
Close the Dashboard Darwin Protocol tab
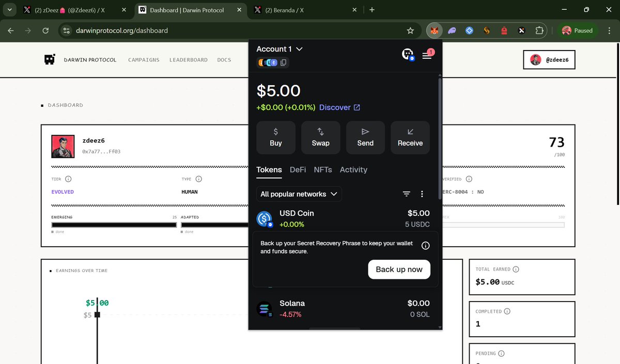tap(239, 9)
